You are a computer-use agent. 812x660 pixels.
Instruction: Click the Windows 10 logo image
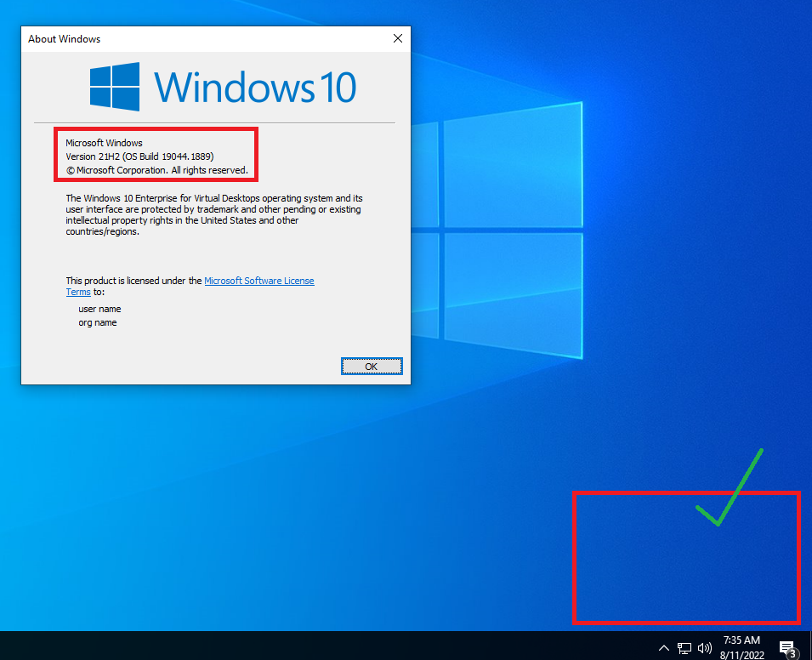pyautogui.click(x=223, y=87)
